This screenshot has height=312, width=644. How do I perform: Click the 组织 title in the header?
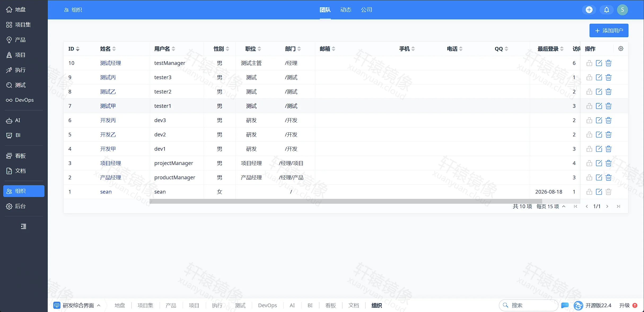tap(73, 10)
